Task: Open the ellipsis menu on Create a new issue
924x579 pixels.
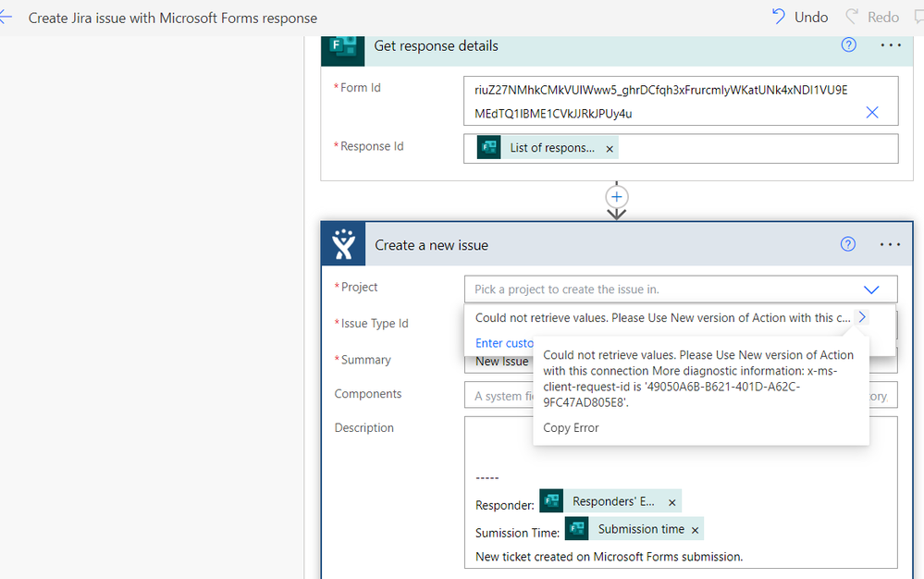Action: [x=890, y=244]
